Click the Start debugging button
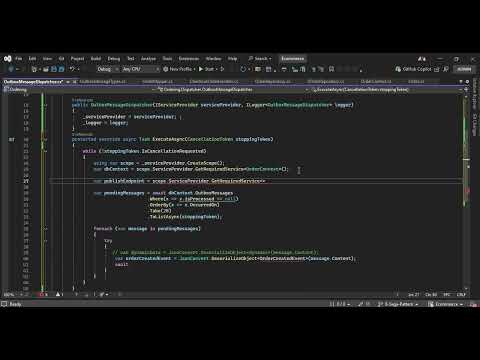 point(206,69)
